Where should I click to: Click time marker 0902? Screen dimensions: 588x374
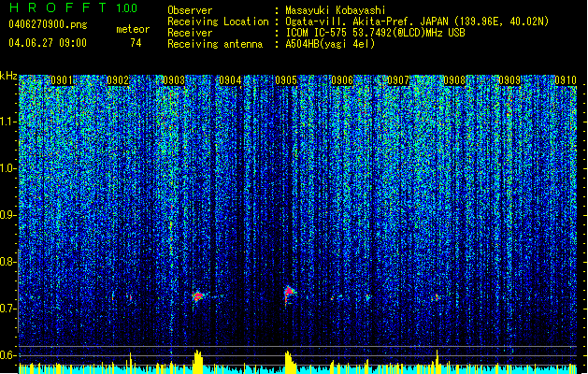click(x=118, y=80)
